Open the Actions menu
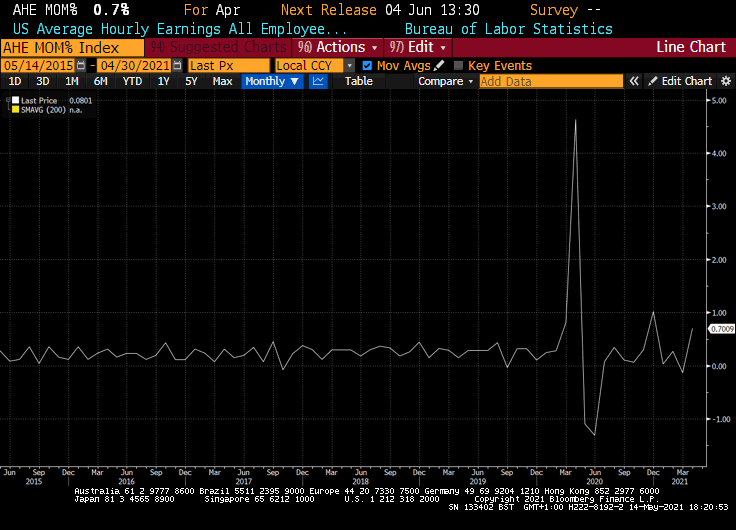The image size is (736, 530). coord(338,47)
